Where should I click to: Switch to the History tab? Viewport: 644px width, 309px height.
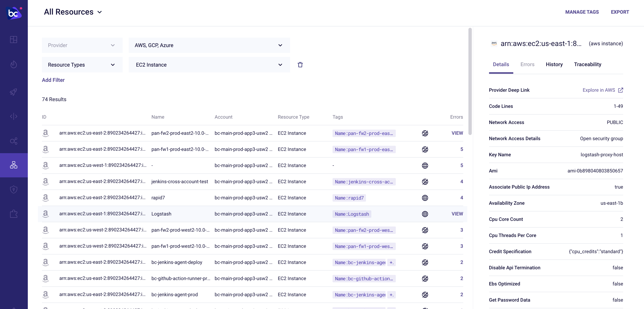554,65
